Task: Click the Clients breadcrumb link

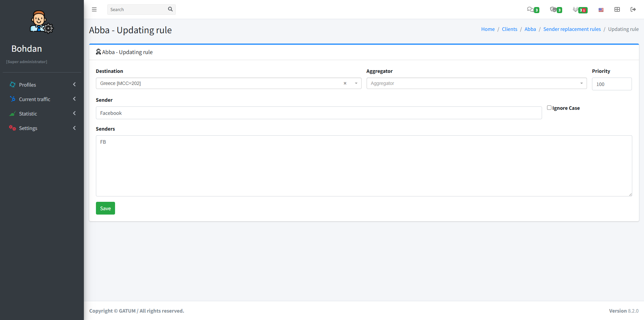Action: 509,29
